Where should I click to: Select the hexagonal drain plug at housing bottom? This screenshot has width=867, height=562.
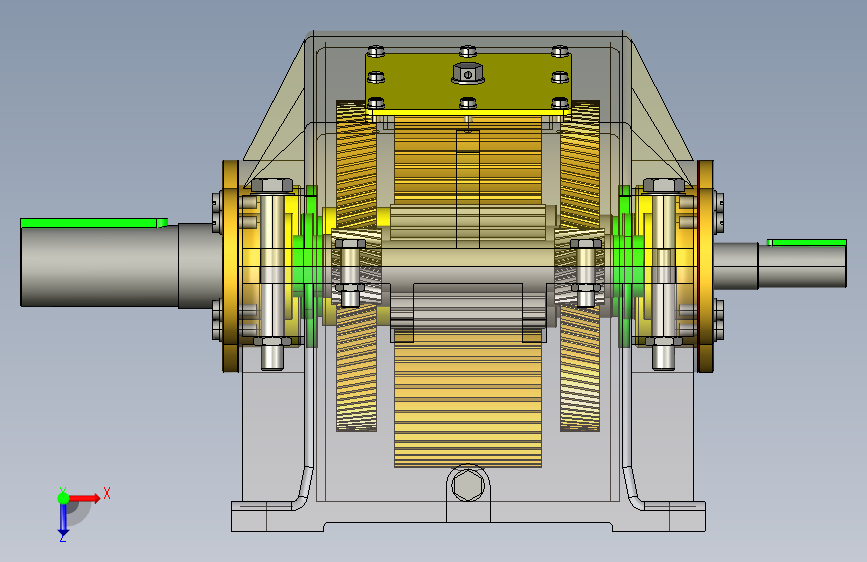click(x=468, y=486)
